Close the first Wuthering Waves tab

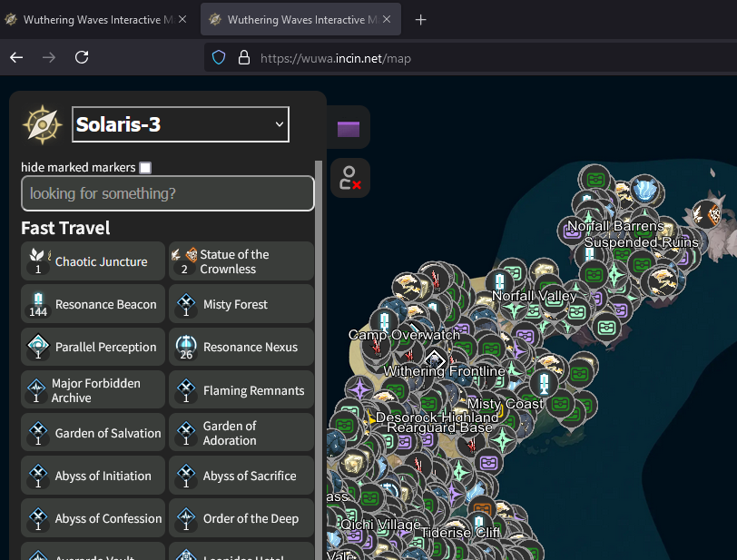pos(182,19)
